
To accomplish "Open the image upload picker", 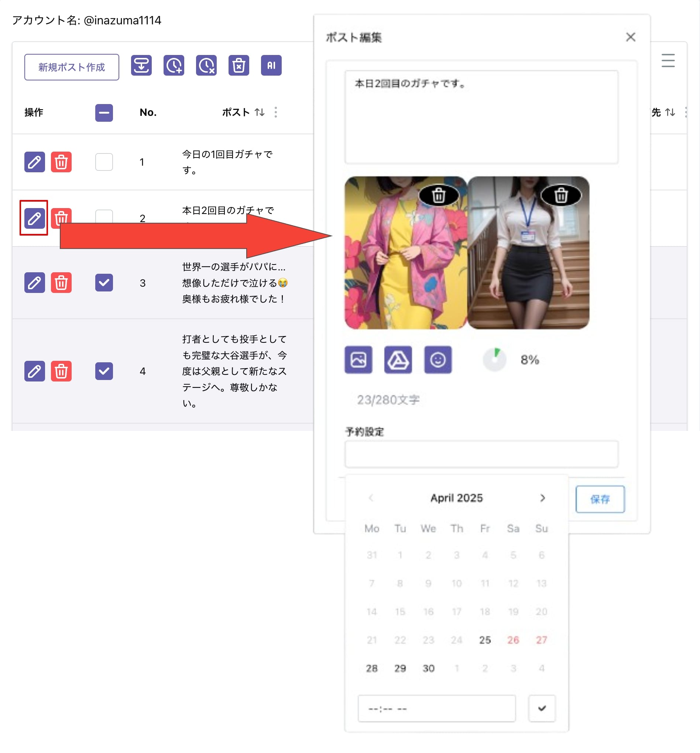I will [358, 360].
